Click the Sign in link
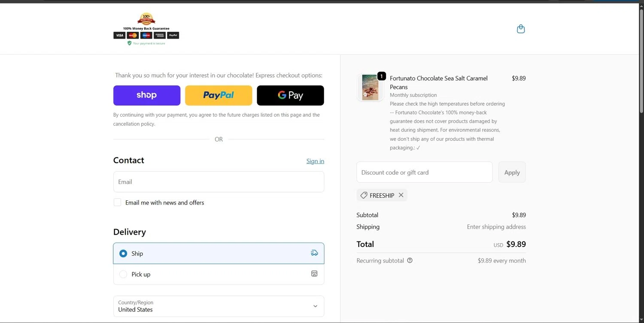Screen dimensions: 644x323 [315, 161]
